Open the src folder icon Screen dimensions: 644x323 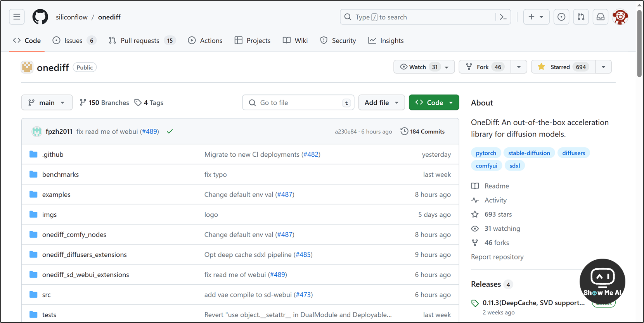(x=33, y=295)
